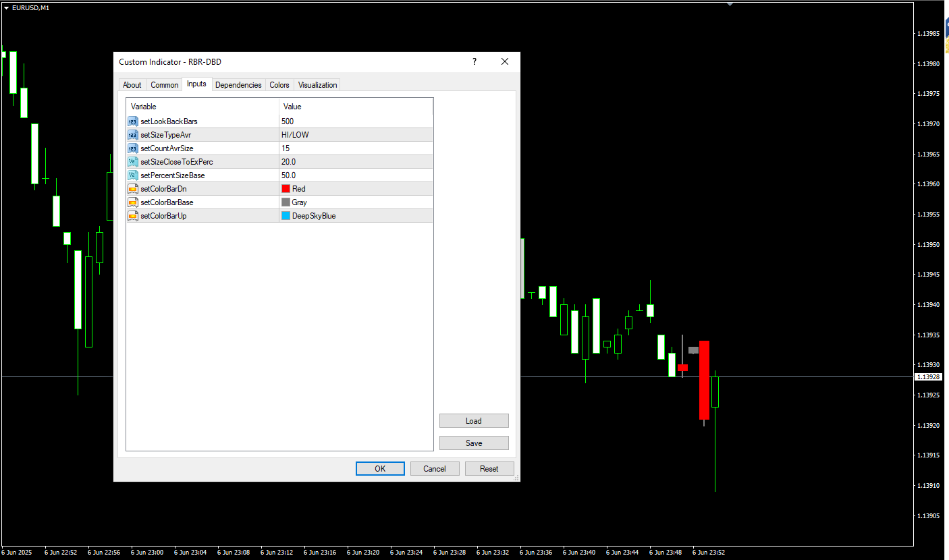Image resolution: width=949 pixels, height=560 pixels.
Task: Click the setSizeTypeAvr variable icon
Action: (x=133, y=135)
